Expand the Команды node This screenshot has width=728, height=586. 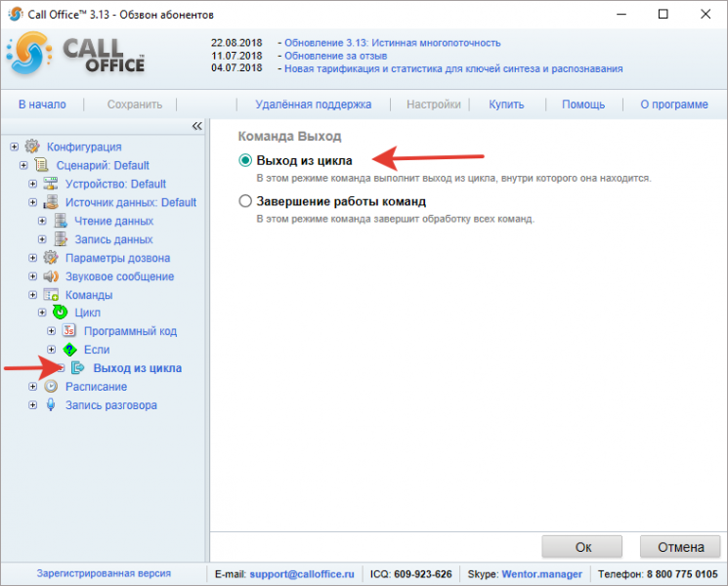(33, 295)
